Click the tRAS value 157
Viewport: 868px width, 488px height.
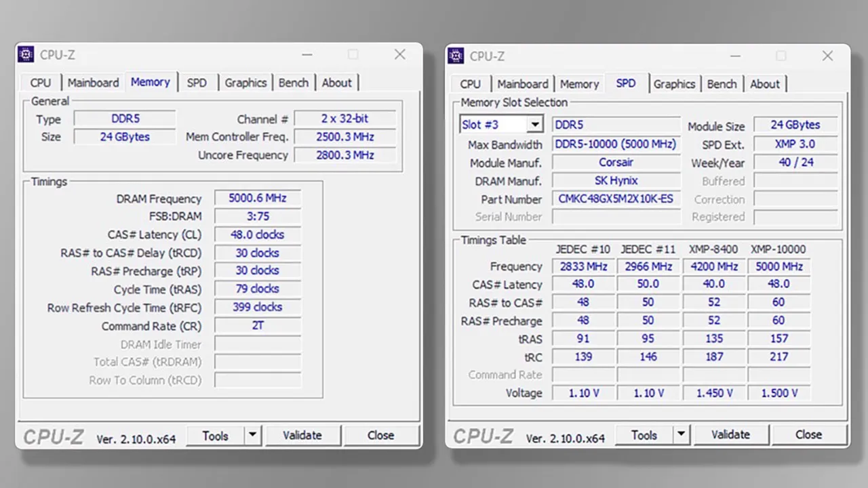[779, 338]
